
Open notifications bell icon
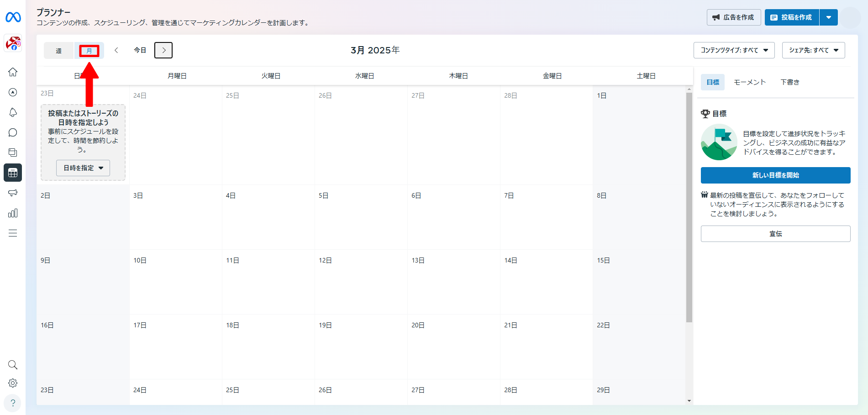point(13,112)
